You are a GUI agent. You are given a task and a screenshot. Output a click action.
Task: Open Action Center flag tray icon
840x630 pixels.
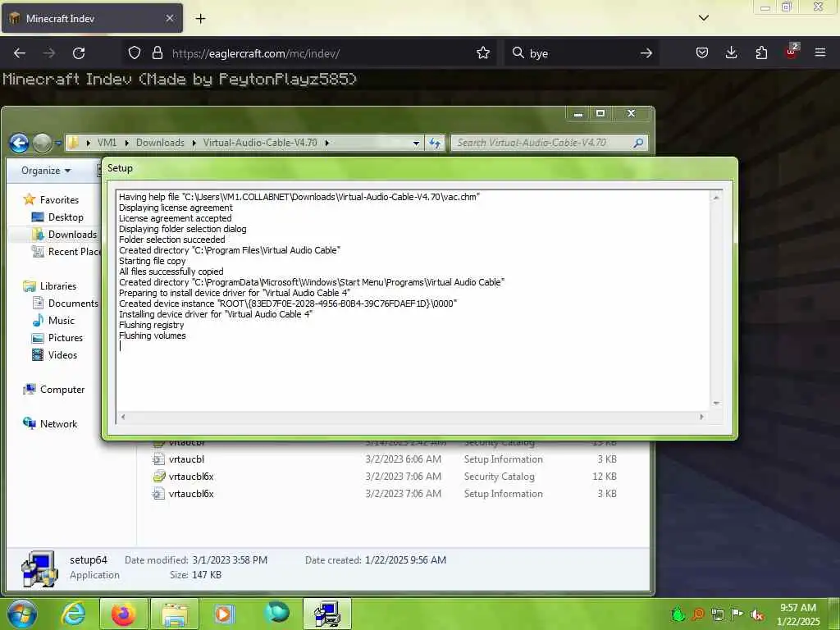coord(737,614)
